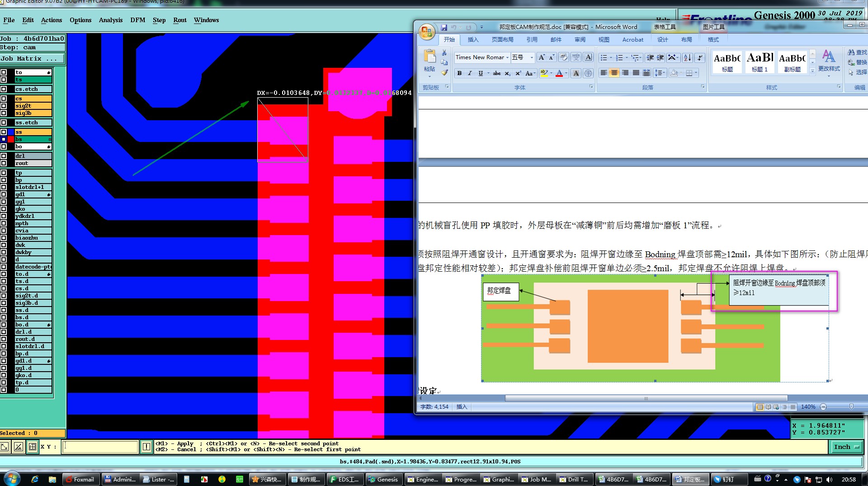Click the Change Styles icon
The height and width of the screenshot is (486, 868).
pos(829,61)
